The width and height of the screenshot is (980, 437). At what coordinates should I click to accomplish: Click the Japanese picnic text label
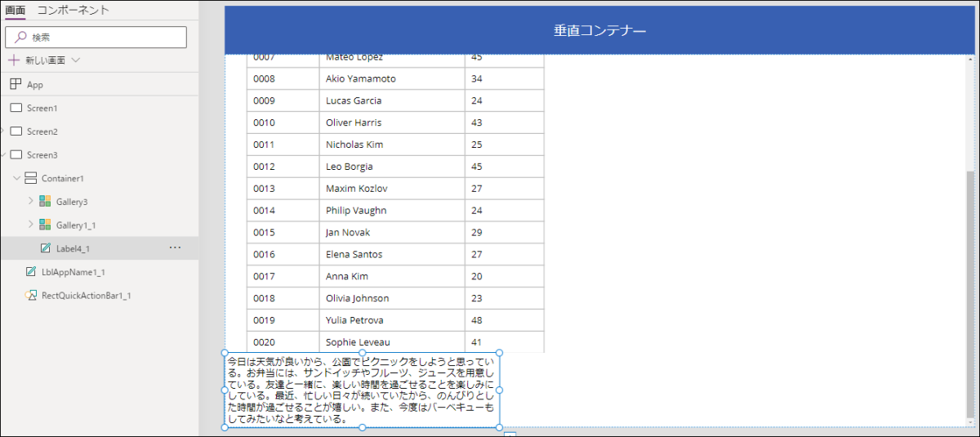pyautogui.click(x=362, y=390)
